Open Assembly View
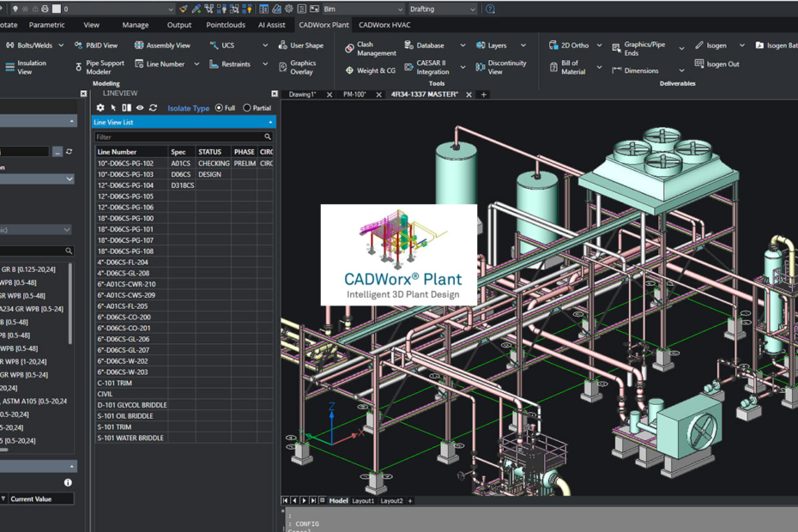Viewport: 798px width, 532px height. pyautogui.click(x=162, y=45)
